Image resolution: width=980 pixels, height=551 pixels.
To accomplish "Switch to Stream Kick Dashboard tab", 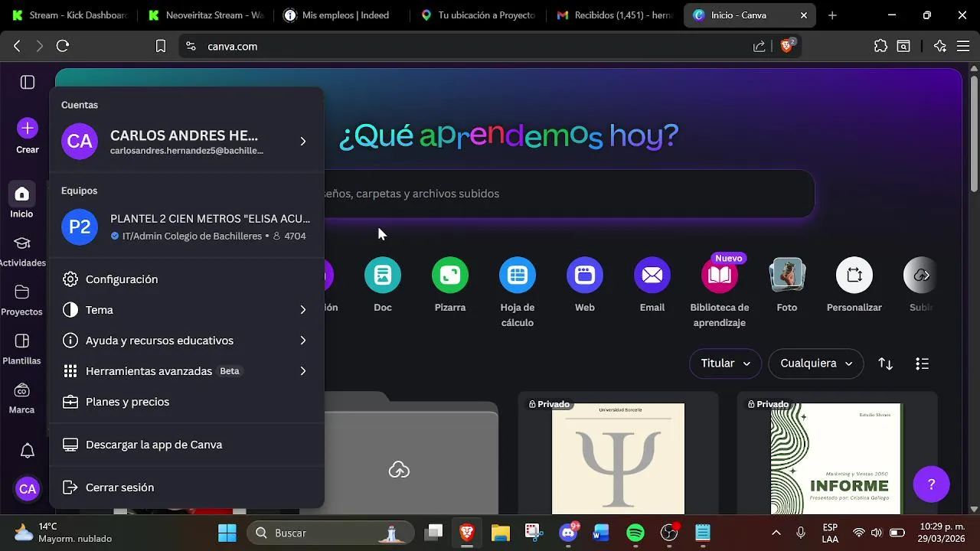I will (69, 15).
